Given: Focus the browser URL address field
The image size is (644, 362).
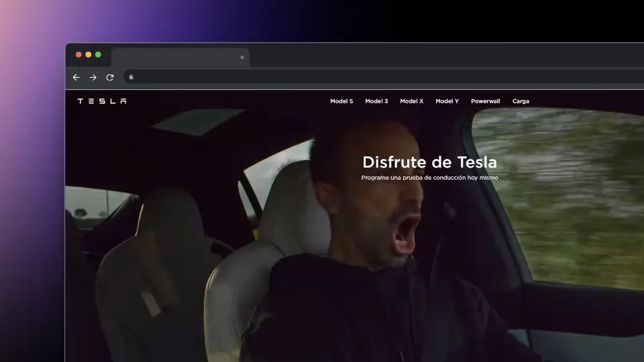Looking at the screenshot, I should 382,77.
